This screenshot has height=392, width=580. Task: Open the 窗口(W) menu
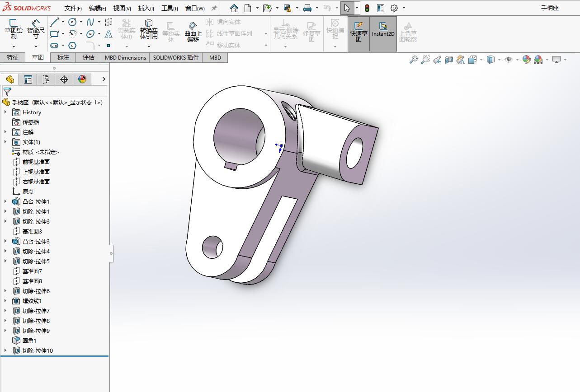[x=195, y=8]
